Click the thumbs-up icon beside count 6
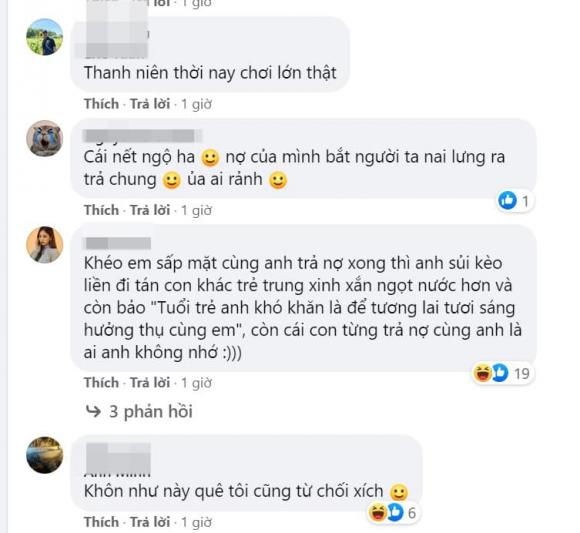The width and height of the screenshot is (580, 533). (x=395, y=512)
